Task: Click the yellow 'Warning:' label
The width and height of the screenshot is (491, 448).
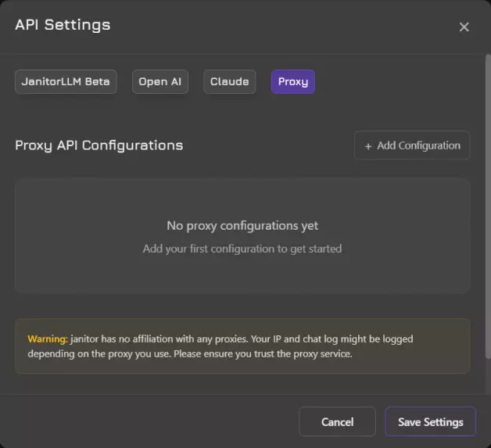Action: [48, 339]
